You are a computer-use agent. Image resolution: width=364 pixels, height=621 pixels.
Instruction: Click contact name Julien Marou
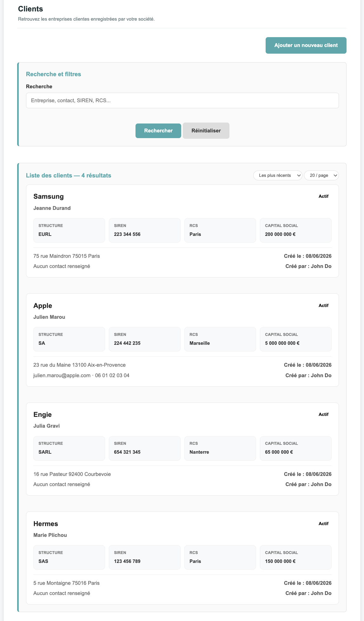[49, 317]
